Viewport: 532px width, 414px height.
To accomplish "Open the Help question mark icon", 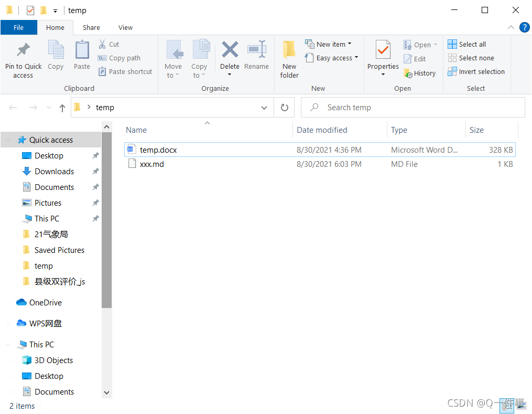I will 524,27.
